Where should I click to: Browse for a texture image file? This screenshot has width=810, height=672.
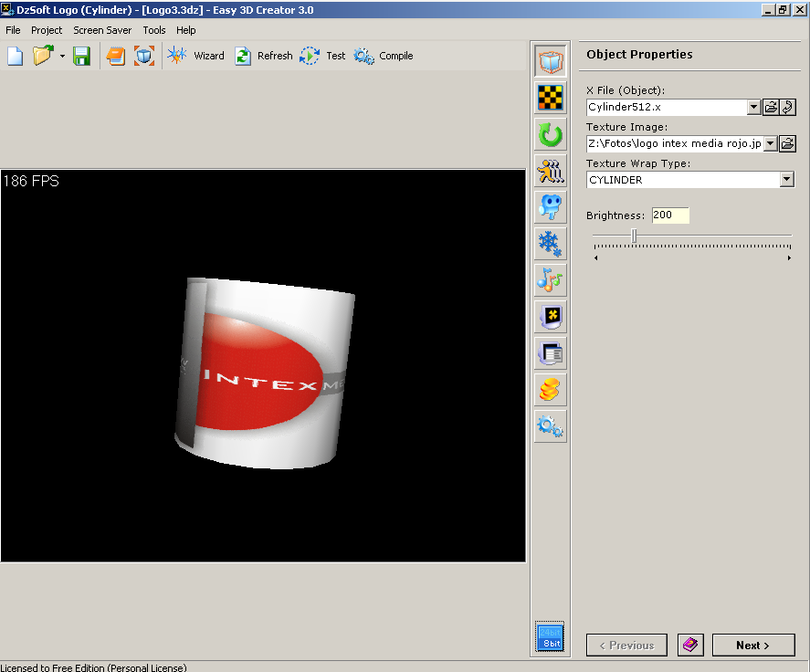point(787,143)
